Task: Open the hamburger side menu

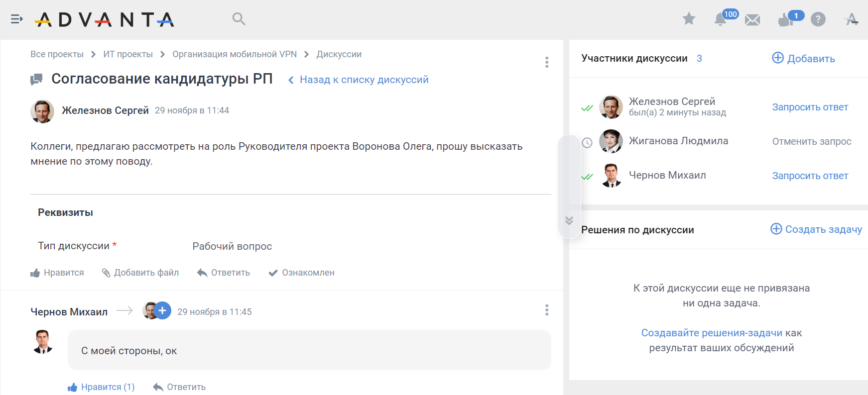Action: pyautogui.click(x=17, y=19)
